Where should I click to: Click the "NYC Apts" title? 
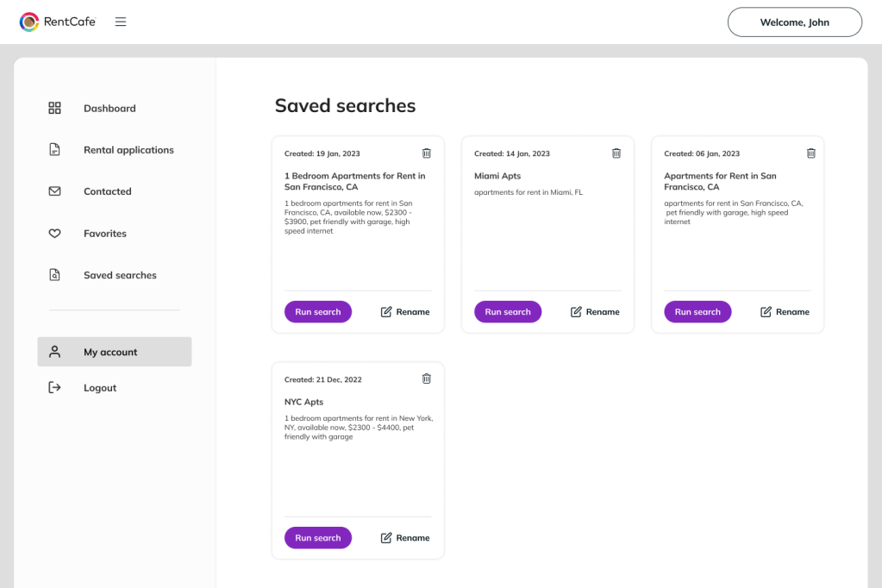pos(303,402)
